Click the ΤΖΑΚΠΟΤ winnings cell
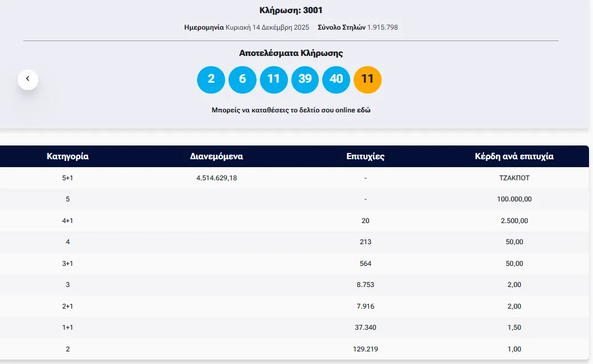Image resolution: width=593 pixels, height=364 pixels. click(514, 178)
